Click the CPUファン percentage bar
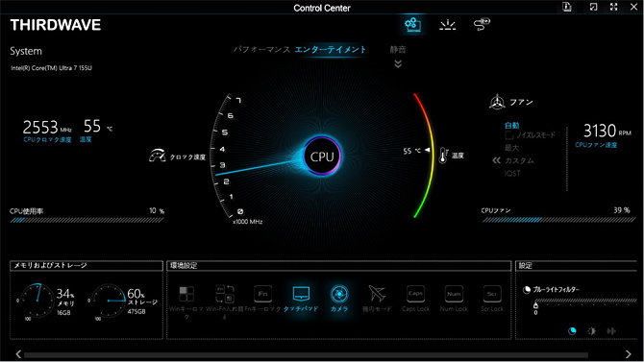 point(558,220)
